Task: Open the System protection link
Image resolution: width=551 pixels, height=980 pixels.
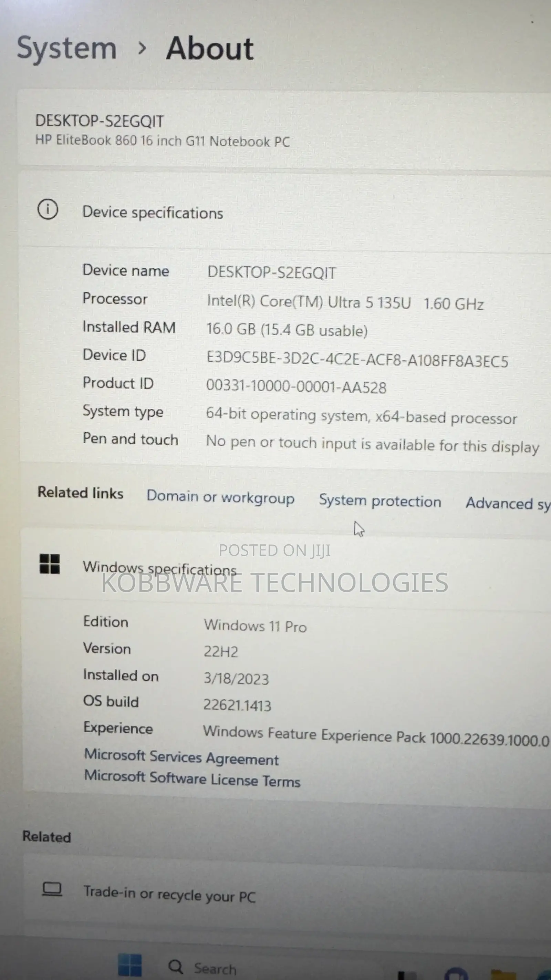Action: 380,501
